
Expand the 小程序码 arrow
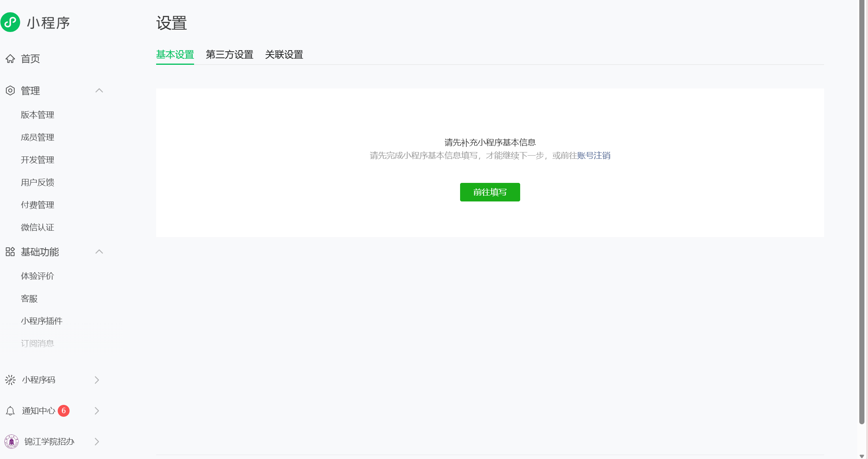tap(97, 380)
